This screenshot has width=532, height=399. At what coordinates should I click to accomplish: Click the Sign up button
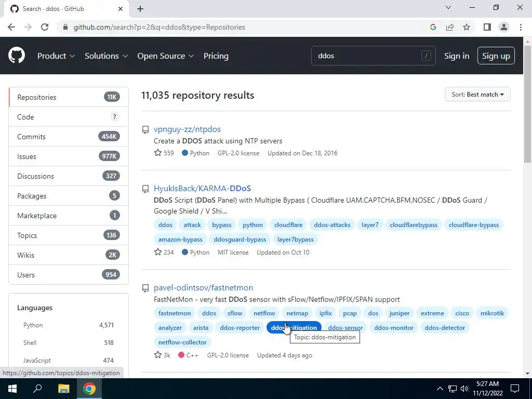(496, 56)
